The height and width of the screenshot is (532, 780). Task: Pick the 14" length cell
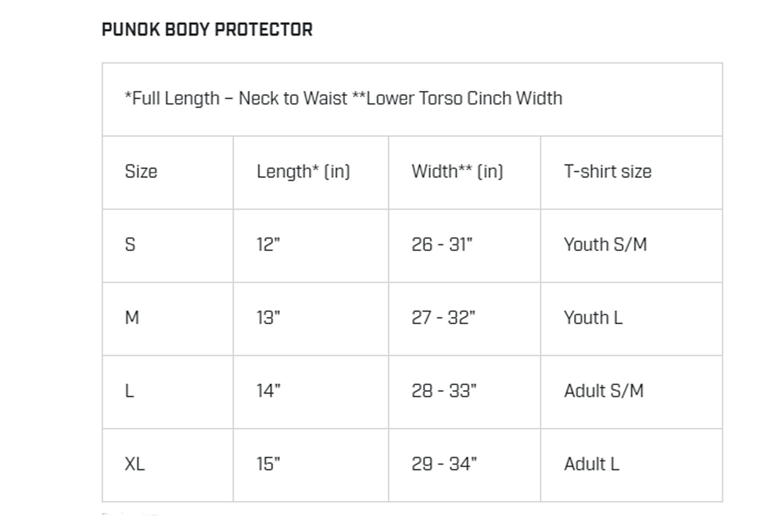(x=268, y=391)
